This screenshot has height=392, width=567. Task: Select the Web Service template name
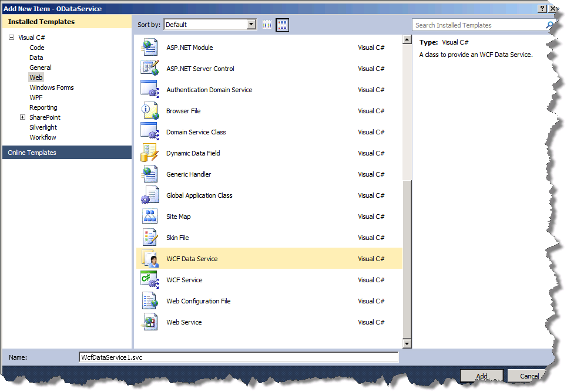click(184, 322)
